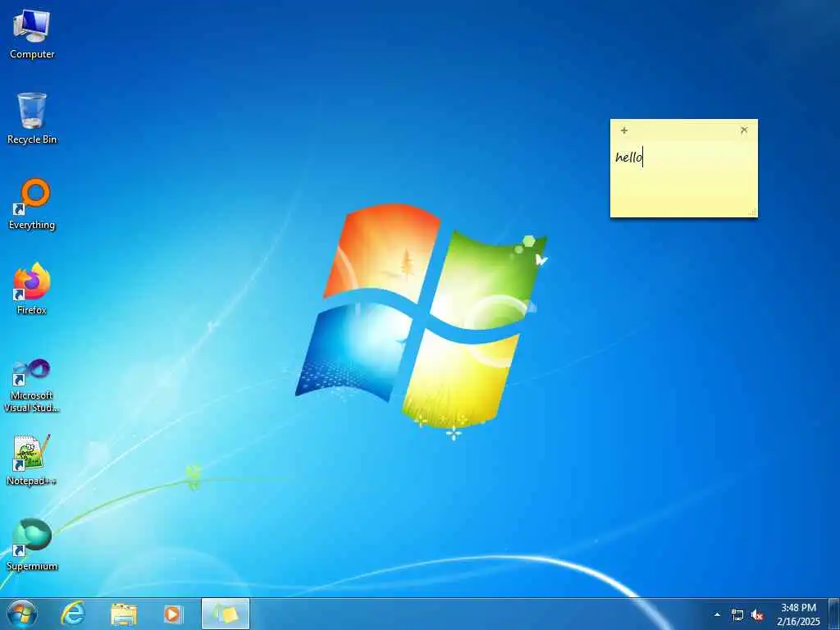This screenshot has height=630, width=840.
Task: Open the Windows Start menu orb
Action: 22,614
